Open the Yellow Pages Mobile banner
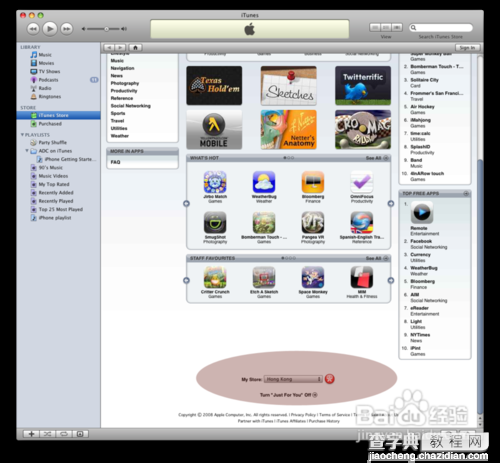Image resolution: width=500 pixels, height=463 pixels. pos(214,130)
